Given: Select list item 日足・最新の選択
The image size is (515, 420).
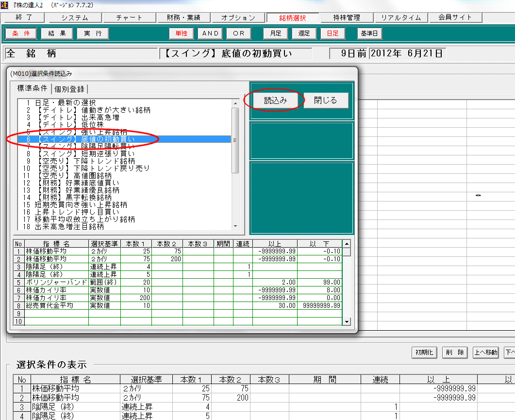Looking at the screenshot, I should pyautogui.click(x=124, y=103).
